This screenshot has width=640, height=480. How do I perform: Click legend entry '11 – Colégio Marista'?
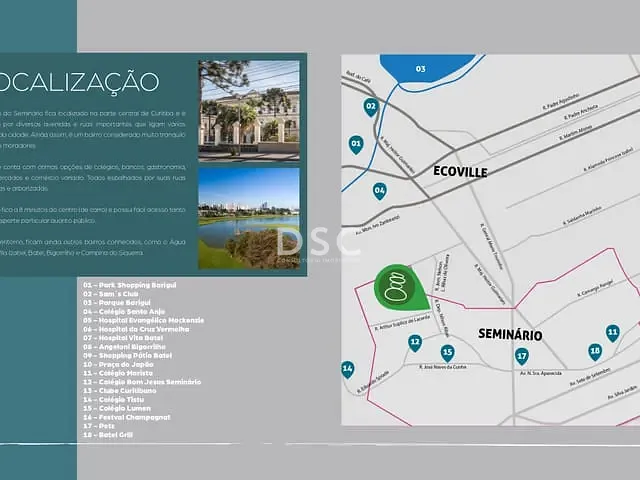(118, 373)
